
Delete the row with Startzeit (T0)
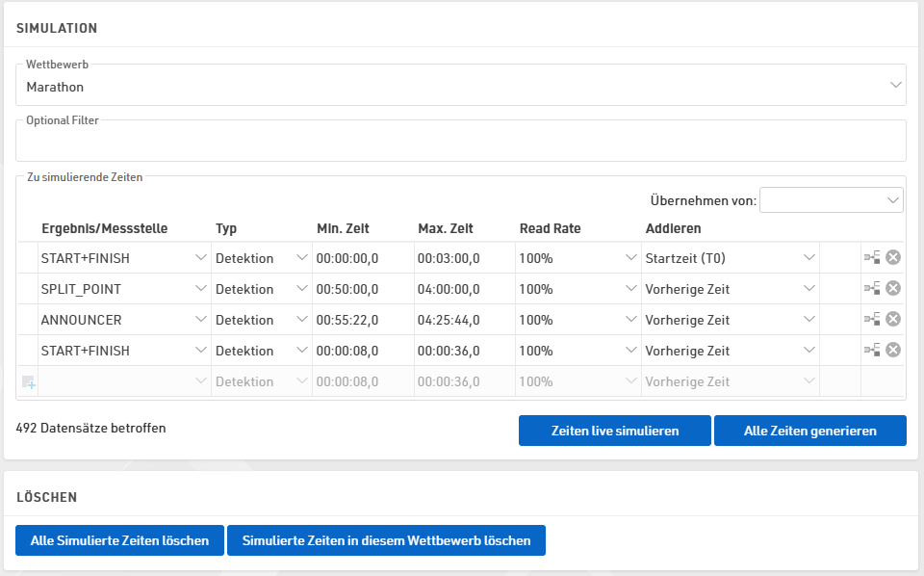click(x=892, y=257)
